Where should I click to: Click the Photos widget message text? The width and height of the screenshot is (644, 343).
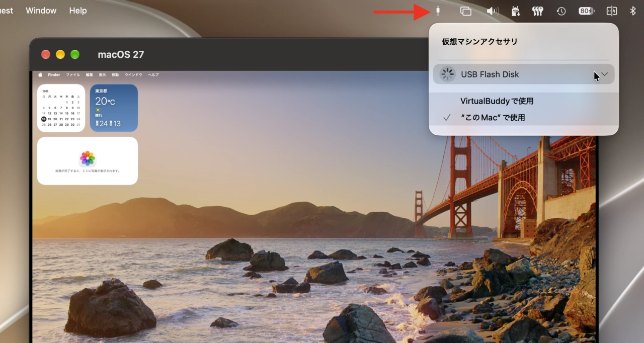point(88,171)
